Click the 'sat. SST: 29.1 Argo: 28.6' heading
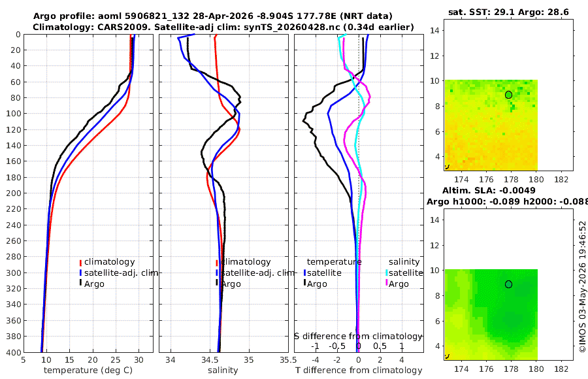This screenshot has height=379, width=588. 508,12
